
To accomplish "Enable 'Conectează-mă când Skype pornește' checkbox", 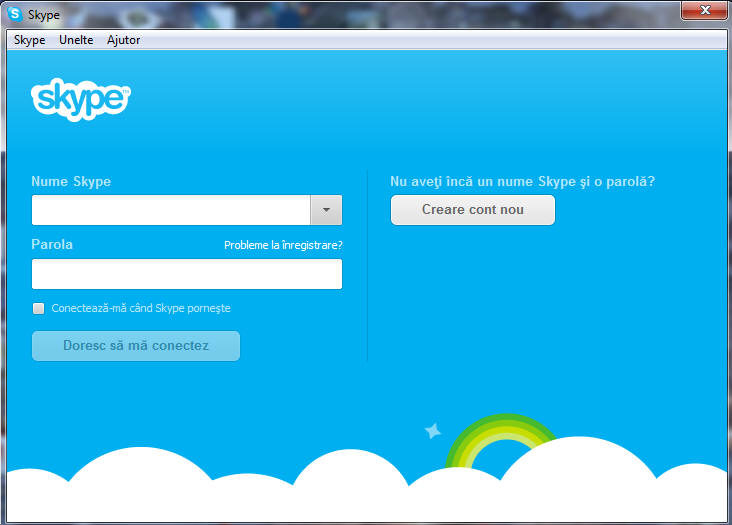I will 39,308.
